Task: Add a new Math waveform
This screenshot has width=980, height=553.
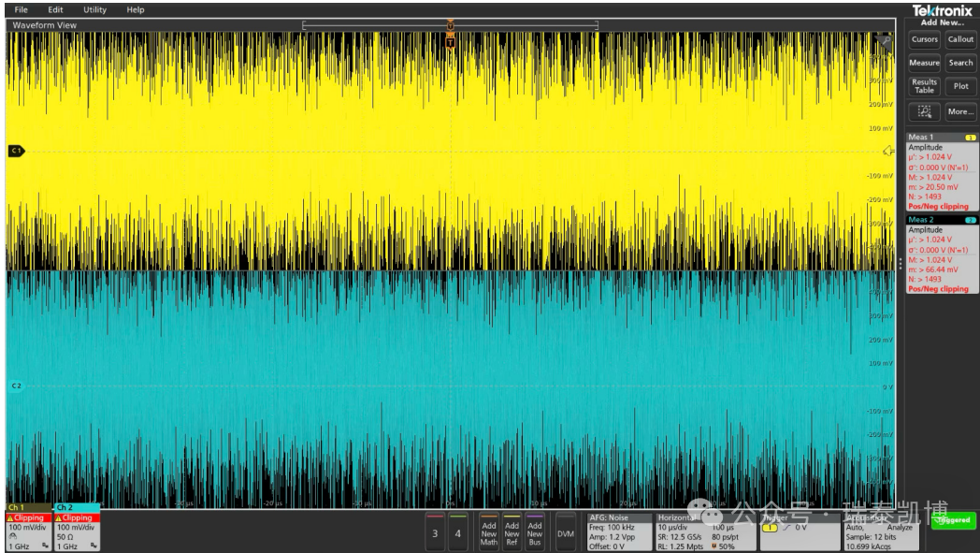Action: (489, 531)
